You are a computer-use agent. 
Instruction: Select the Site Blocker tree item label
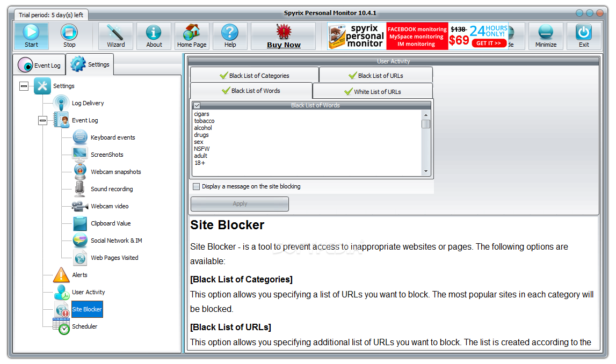[x=87, y=309]
